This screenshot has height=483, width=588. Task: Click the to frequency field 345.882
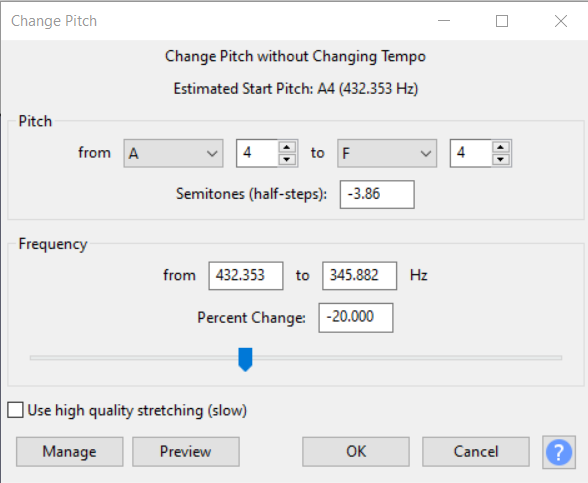click(x=360, y=276)
